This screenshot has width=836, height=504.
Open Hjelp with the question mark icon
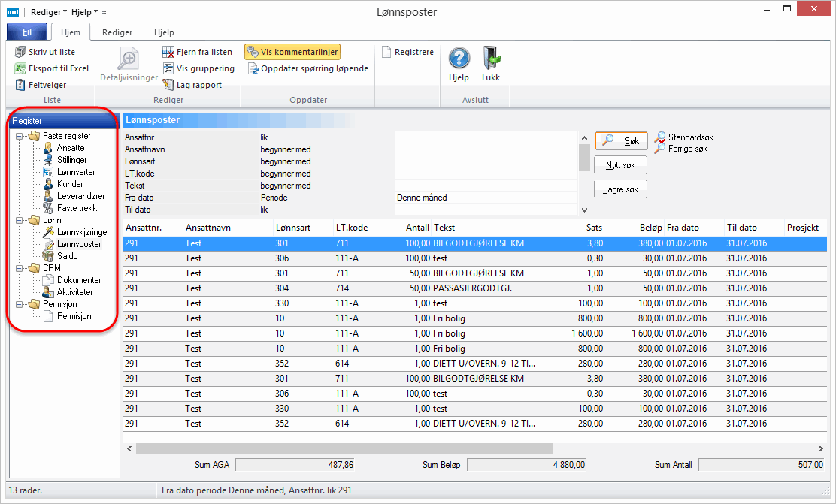click(x=459, y=59)
